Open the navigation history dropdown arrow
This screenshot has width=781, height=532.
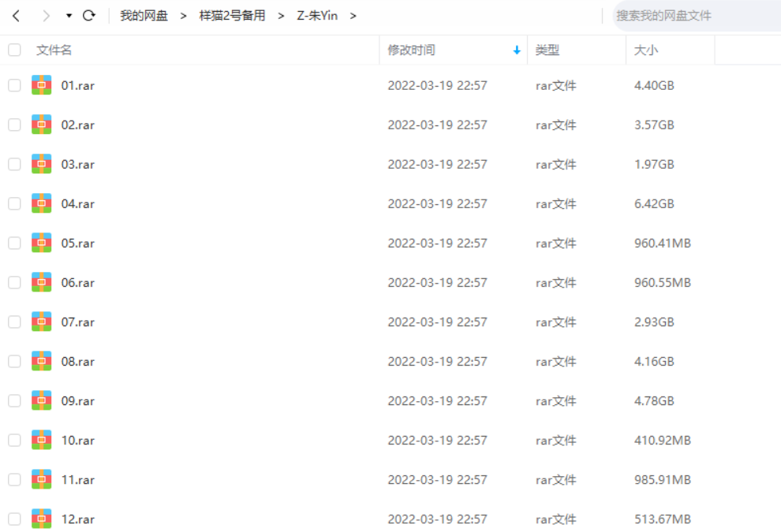click(x=69, y=16)
